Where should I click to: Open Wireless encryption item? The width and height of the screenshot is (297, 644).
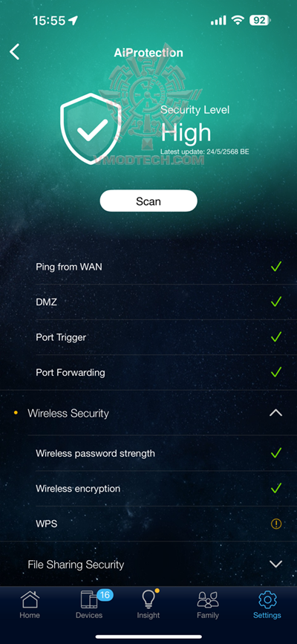166,488
